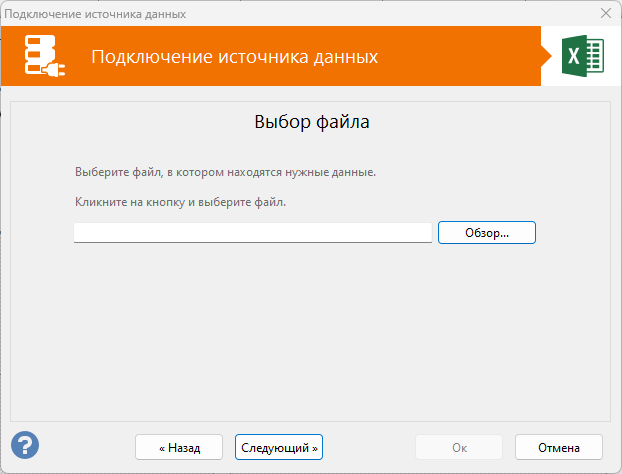Open file browser with Обзор button
The height and width of the screenshot is (474, 622).
tap(487, 232)
